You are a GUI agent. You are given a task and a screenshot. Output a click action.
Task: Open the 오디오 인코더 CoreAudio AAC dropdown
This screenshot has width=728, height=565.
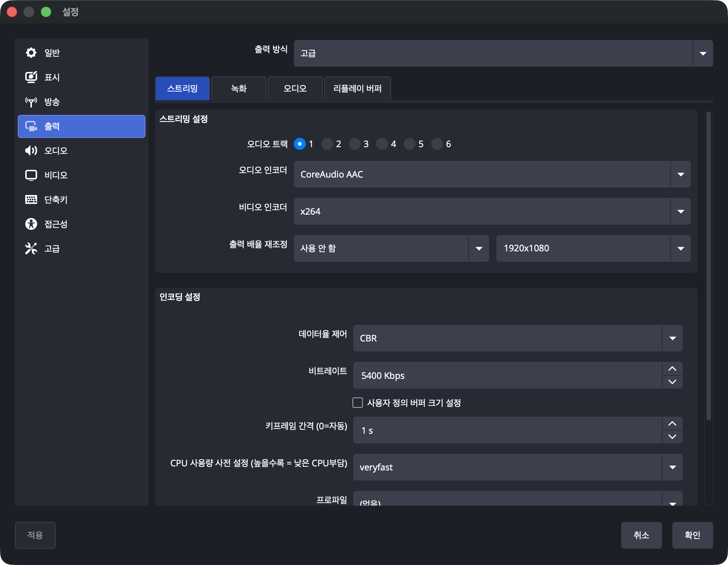click(x=492, y=174)
